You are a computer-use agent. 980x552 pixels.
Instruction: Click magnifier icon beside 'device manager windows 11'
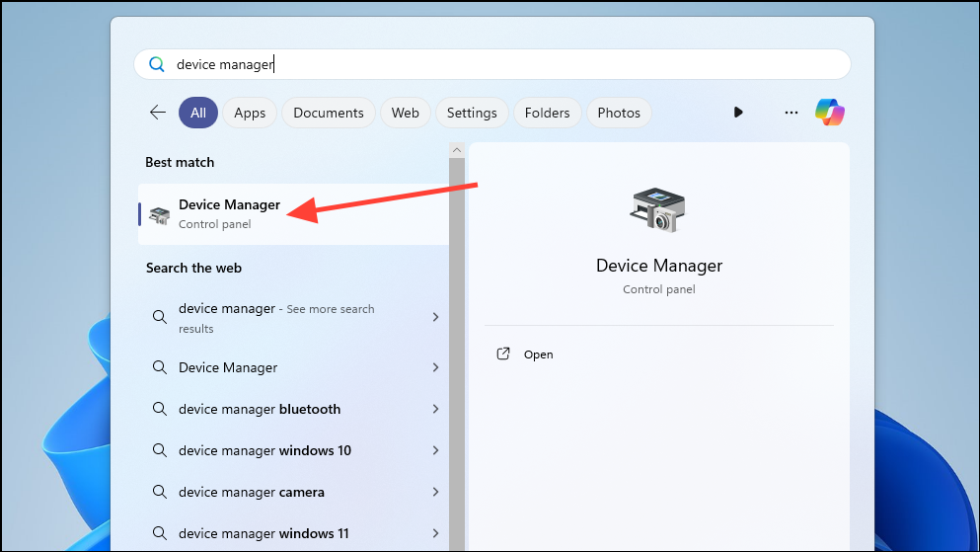(159, 533)
